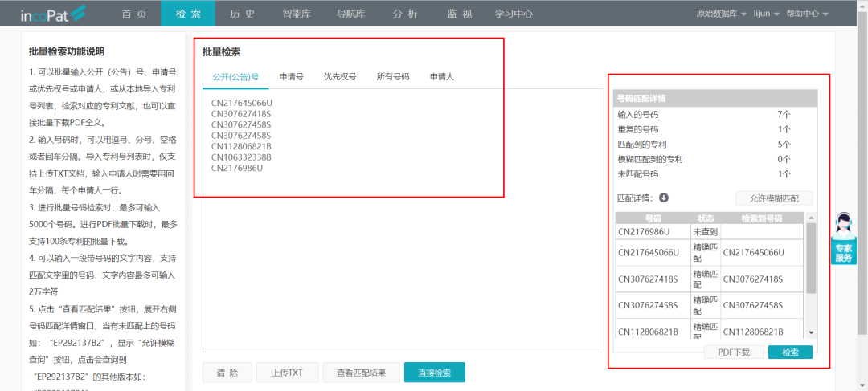This screenshot has height=391, width=868.
Task: Open the lijun user menu
Action: 767,14
